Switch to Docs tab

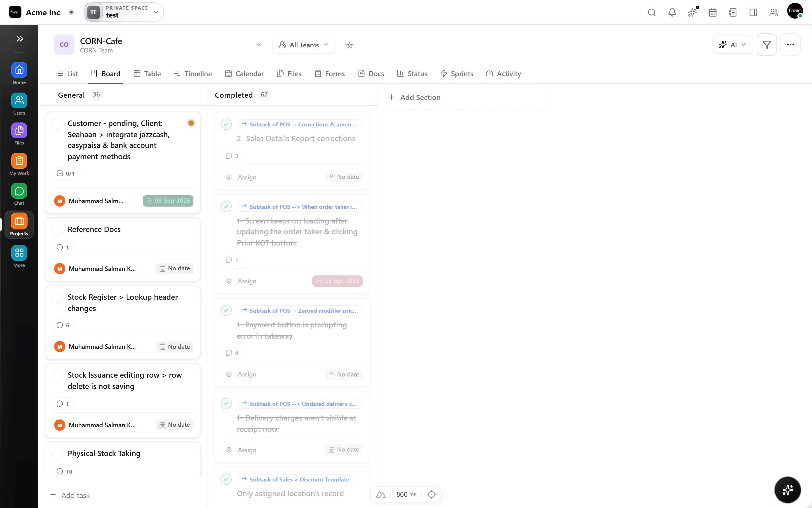click(371, 74)
